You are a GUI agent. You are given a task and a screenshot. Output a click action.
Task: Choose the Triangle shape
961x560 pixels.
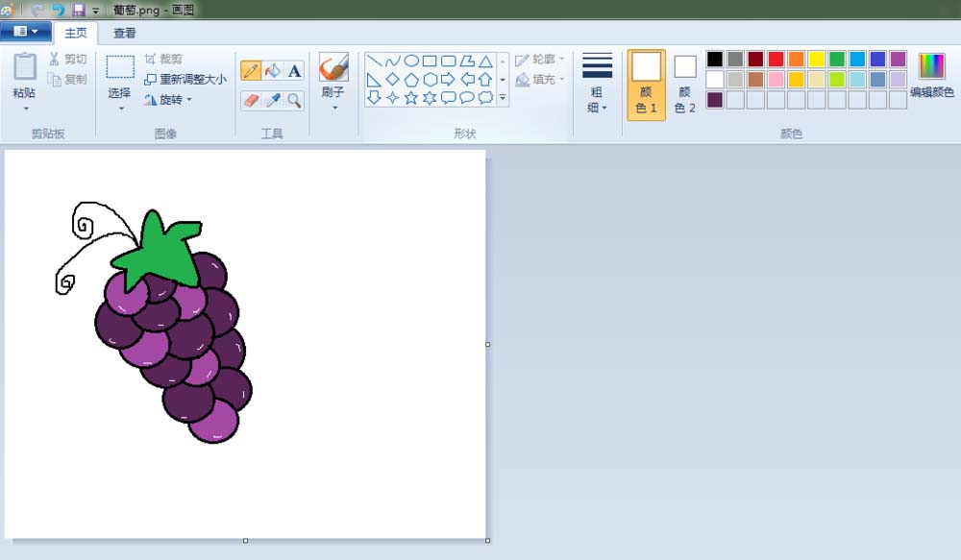485,61
